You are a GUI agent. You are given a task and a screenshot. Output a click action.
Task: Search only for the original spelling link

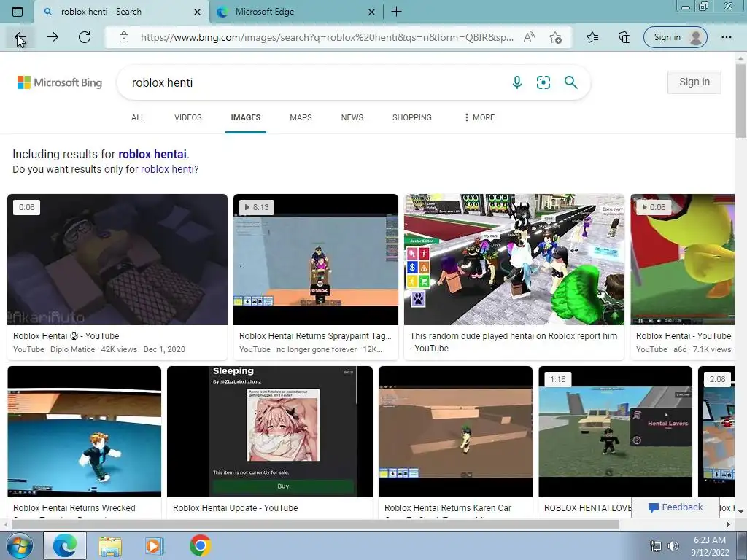coord(167,169)
